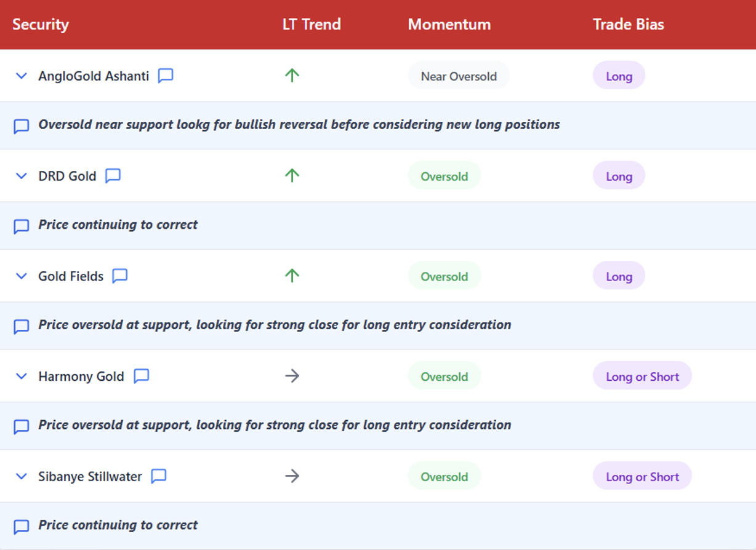Viewport: 756px width, 550px height.
Task: Toggle the Sibanye Stillwater row chevron
Action: pos(22,476)
